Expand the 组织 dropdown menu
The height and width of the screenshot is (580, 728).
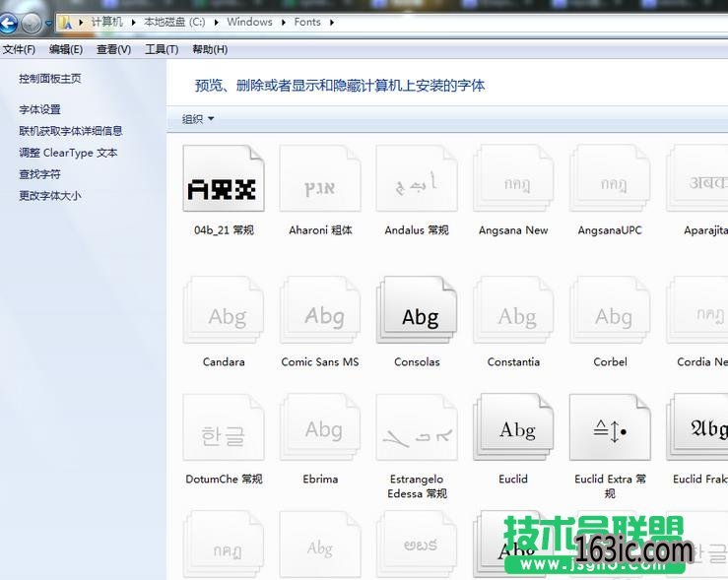[x=198, y=119]
